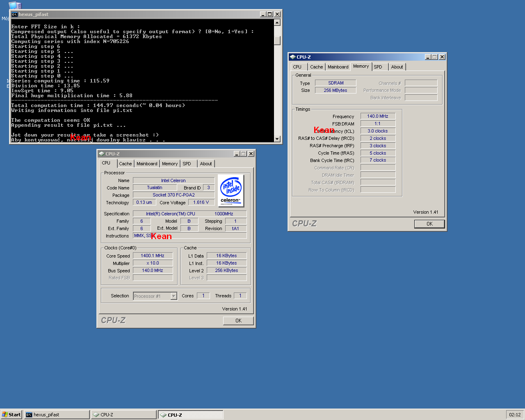Click the Level 2 cache value 256 KBytes
This screenshot has width=525, height=420.
click(226, 270)
